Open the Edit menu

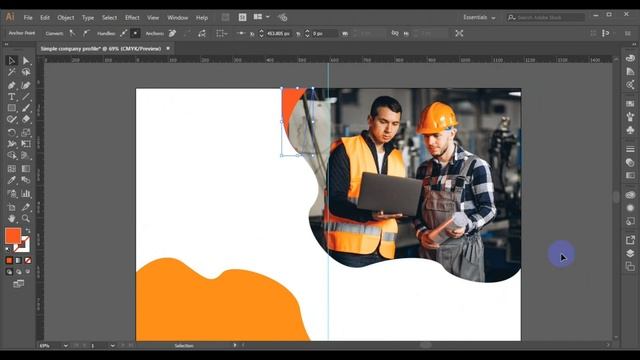point(45,18)
